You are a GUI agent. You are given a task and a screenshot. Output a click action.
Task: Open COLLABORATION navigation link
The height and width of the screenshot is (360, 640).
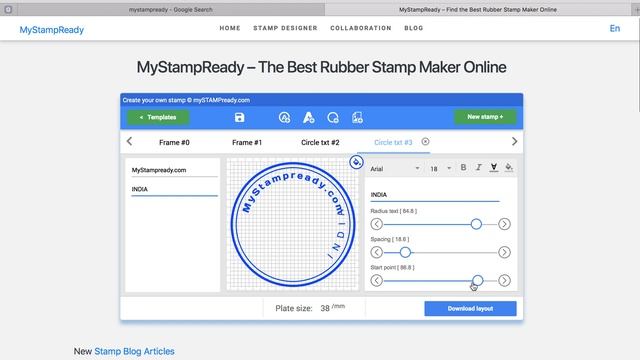361,28
